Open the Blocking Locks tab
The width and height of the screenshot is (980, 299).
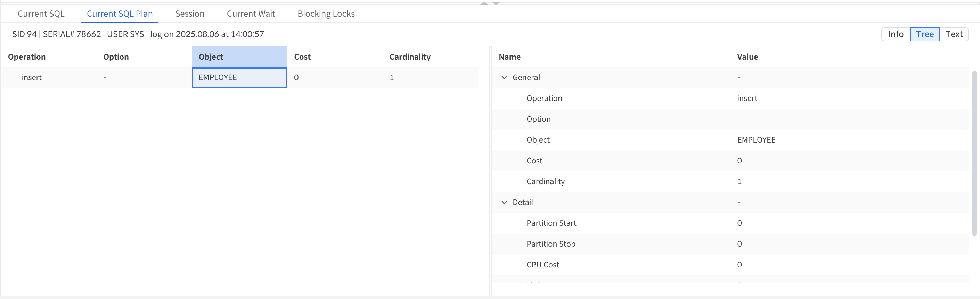tap(326, 14)
